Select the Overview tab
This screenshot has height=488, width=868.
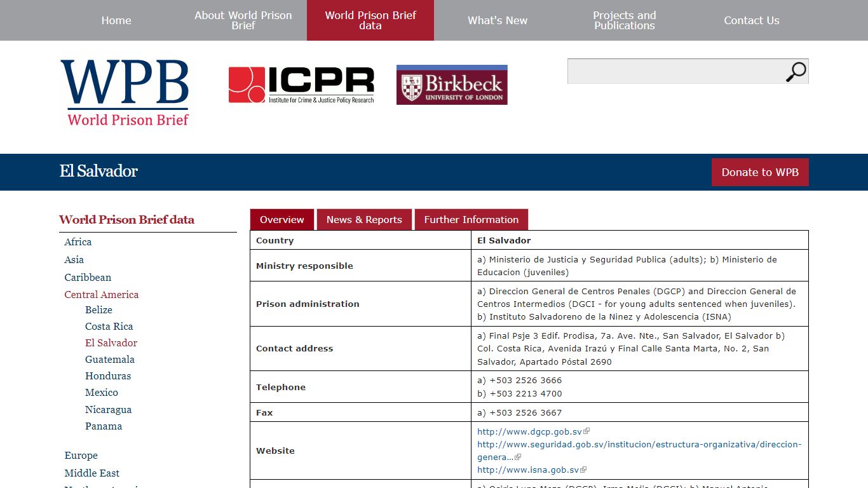point(282,220)
